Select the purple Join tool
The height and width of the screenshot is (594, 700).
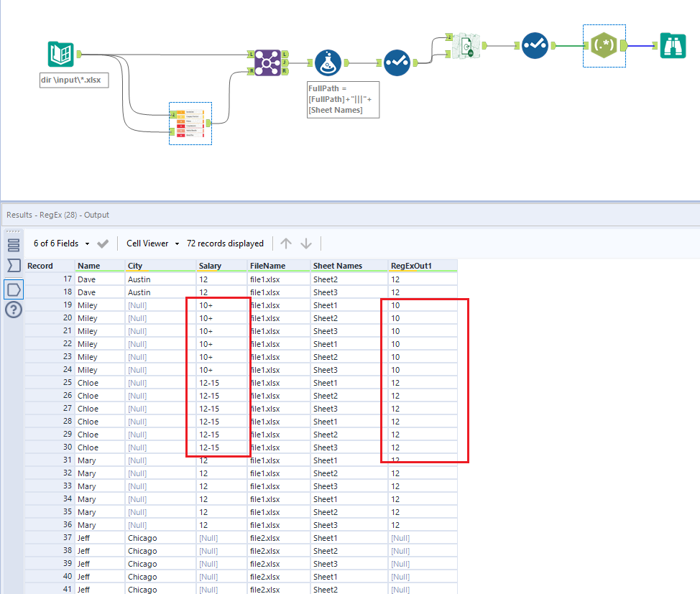point(267,62)
